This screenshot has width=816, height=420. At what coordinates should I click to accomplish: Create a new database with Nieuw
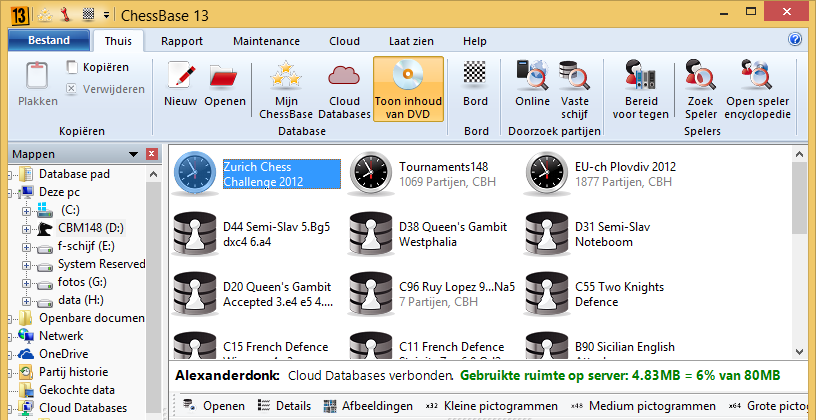coord(181,86)
